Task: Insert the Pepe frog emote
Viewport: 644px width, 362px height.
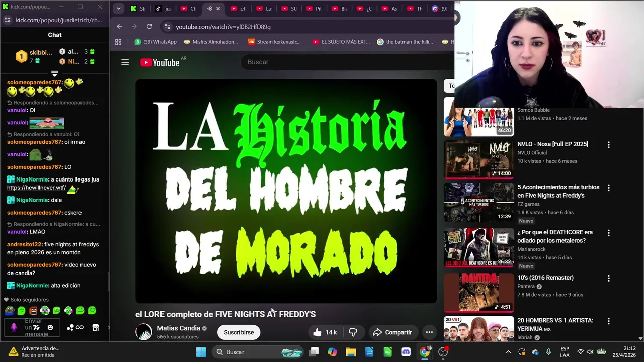Action: [x=10, y=311]
